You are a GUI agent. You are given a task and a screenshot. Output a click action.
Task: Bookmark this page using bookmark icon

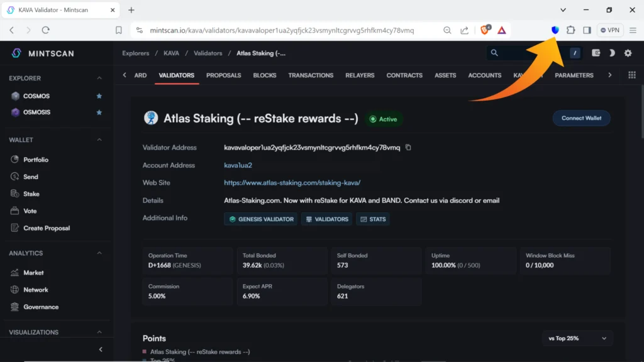(119, 30)
